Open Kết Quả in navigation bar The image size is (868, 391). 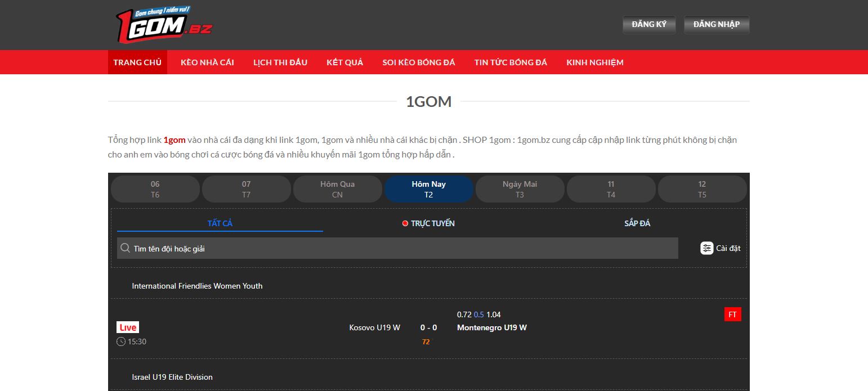(344, 62)
